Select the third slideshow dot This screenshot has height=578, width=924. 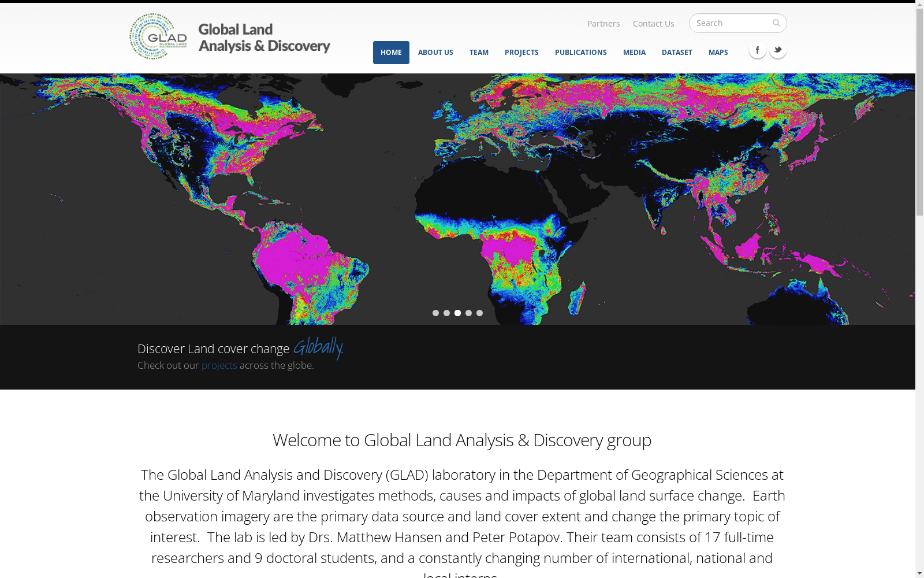pyautogui.click(x=457, y=313)
